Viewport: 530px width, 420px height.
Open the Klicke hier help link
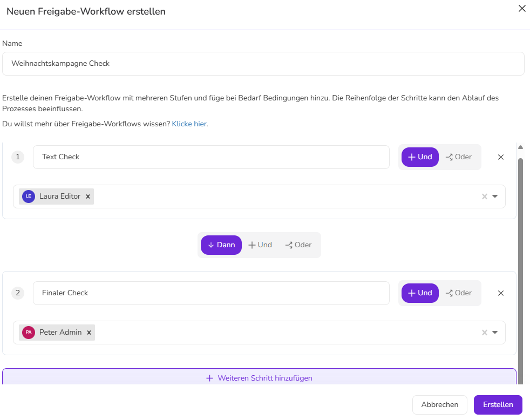click(x=189, y=124)
